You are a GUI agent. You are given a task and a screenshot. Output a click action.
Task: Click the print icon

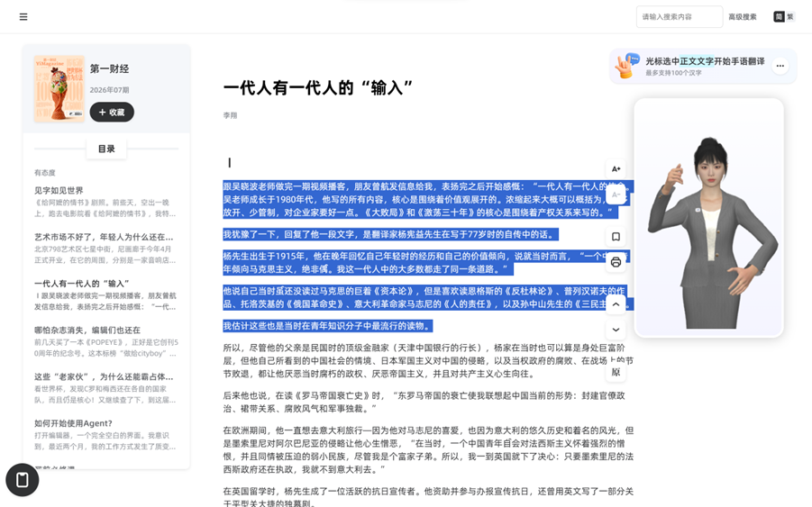[x=616, y=262]
